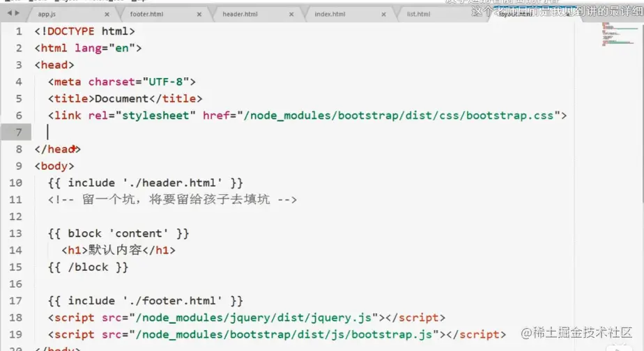Close the header.html tab
Viewport: 644px width, 351px height.
291,14
